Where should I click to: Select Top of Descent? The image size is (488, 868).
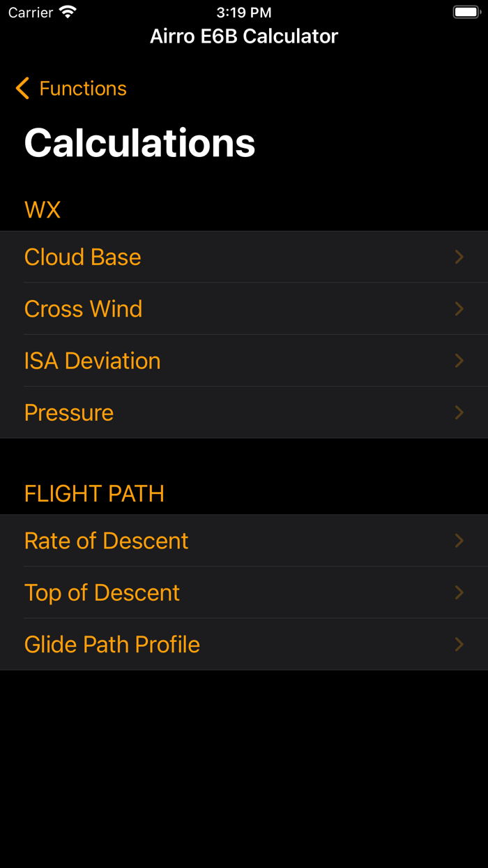102,592
